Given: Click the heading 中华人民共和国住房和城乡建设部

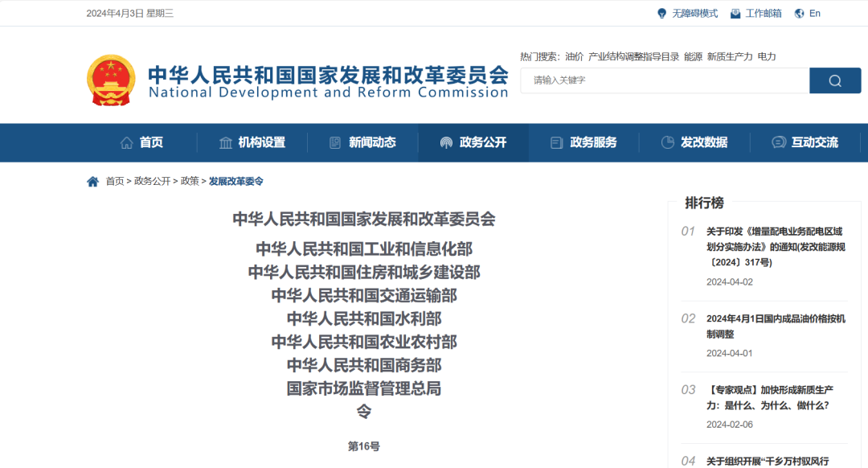Looking at the screenshot, I should [364, 272].
